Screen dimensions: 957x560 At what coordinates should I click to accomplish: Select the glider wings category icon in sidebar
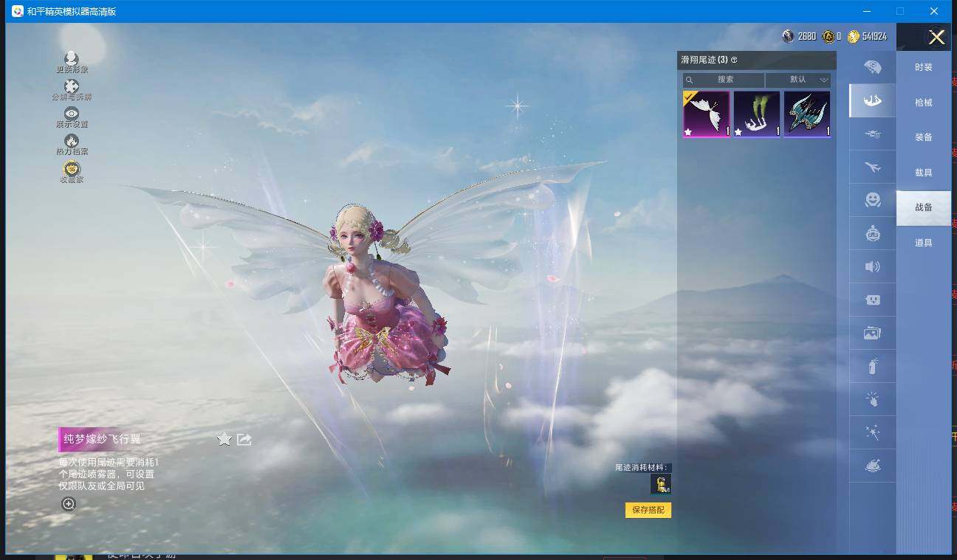click(x=872, y=100)
